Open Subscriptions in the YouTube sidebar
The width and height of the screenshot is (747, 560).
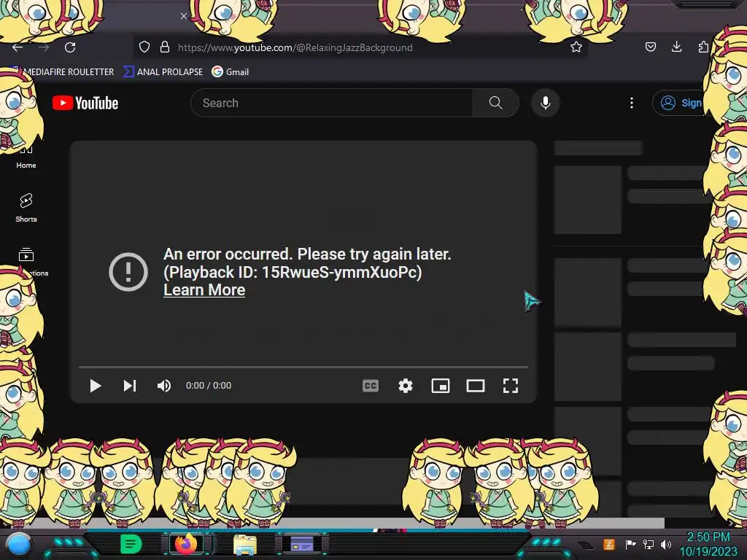tap(28, 262)
